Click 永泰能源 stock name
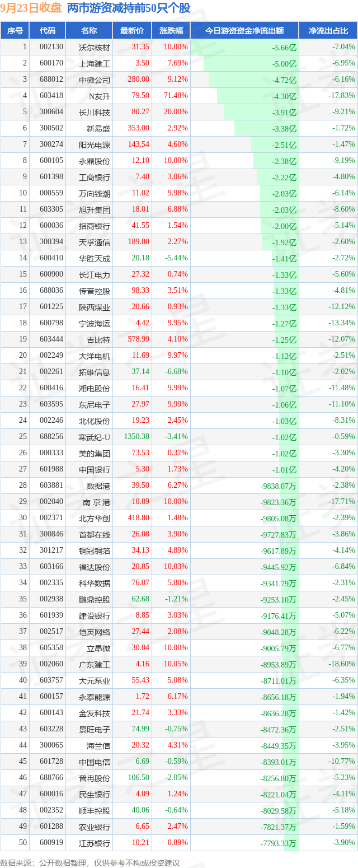The height and width of the screenshot is (868, 358). point(95,697)
